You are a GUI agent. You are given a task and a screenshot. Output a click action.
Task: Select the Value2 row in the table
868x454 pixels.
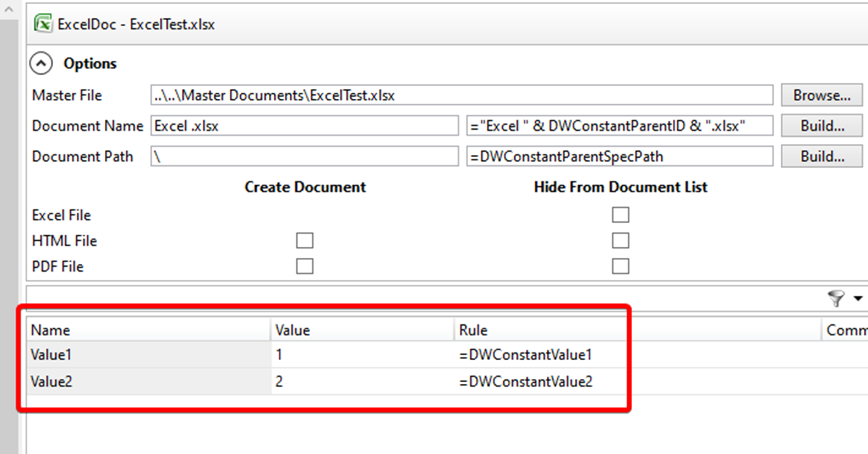pyautogui.click(x=146, y=381)
